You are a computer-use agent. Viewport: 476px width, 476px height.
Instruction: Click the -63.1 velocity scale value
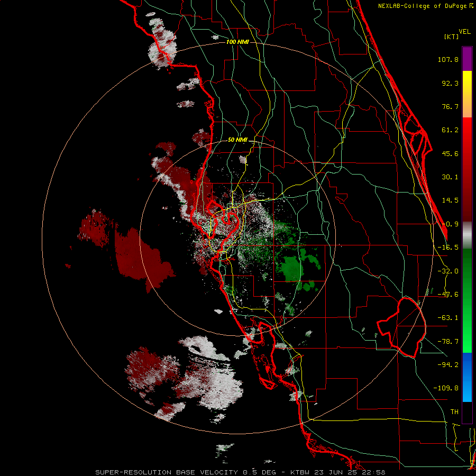448,318
